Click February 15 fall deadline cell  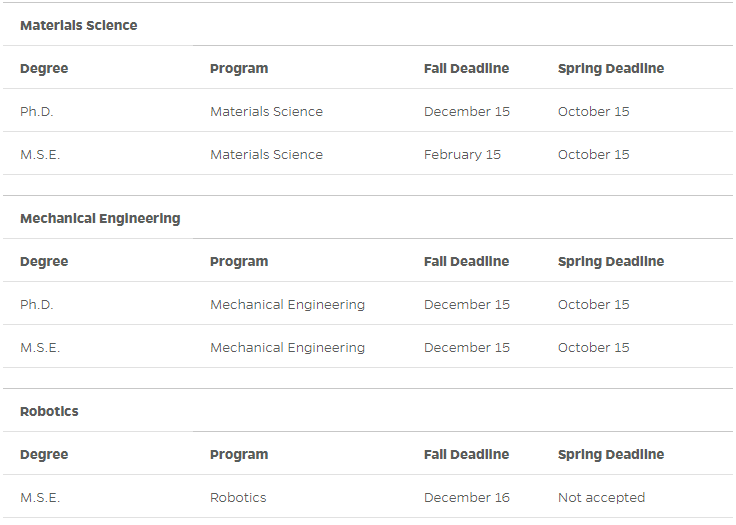click(x=462, y=154)
